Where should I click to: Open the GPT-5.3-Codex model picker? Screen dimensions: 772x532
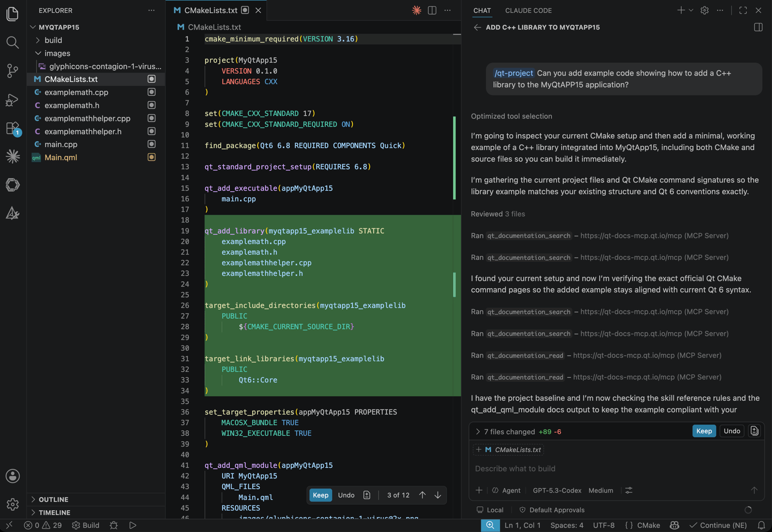[557, 491]
